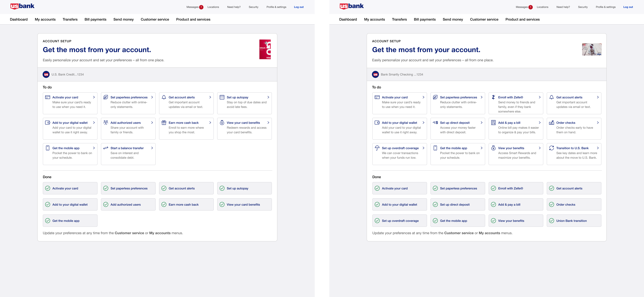Open chevron on 'Start a balance transfer' card
Image resolution: width=644 pixels, height=297 pixels.
click(152, 148)
